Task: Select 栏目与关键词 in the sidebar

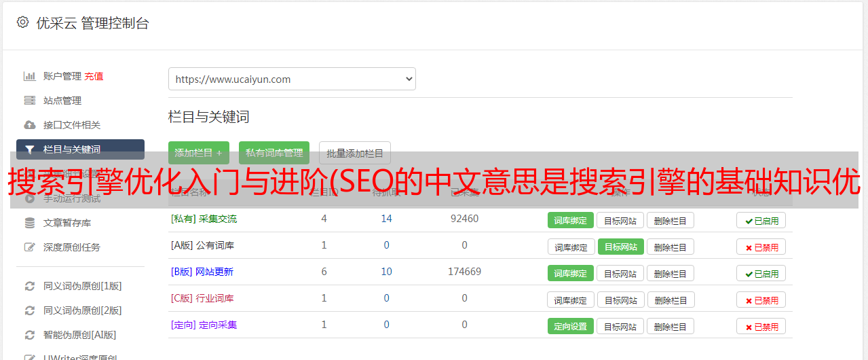Action: coord(80,149)
